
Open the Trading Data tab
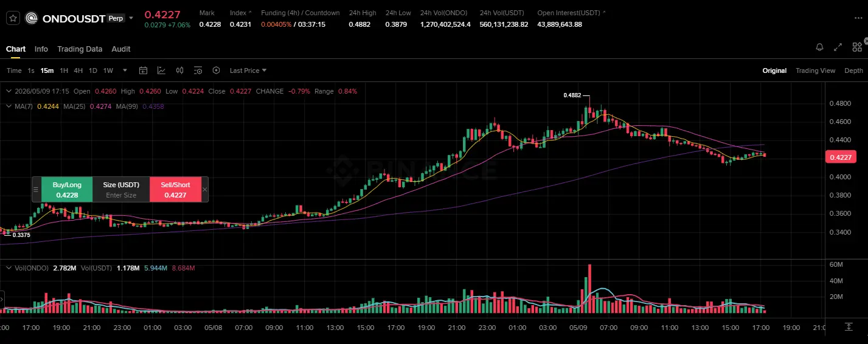80,49
